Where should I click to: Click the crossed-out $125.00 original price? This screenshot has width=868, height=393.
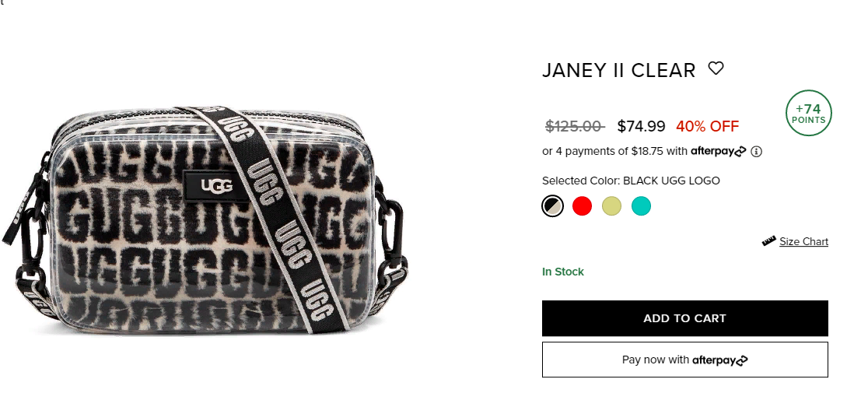pos(575,126)
